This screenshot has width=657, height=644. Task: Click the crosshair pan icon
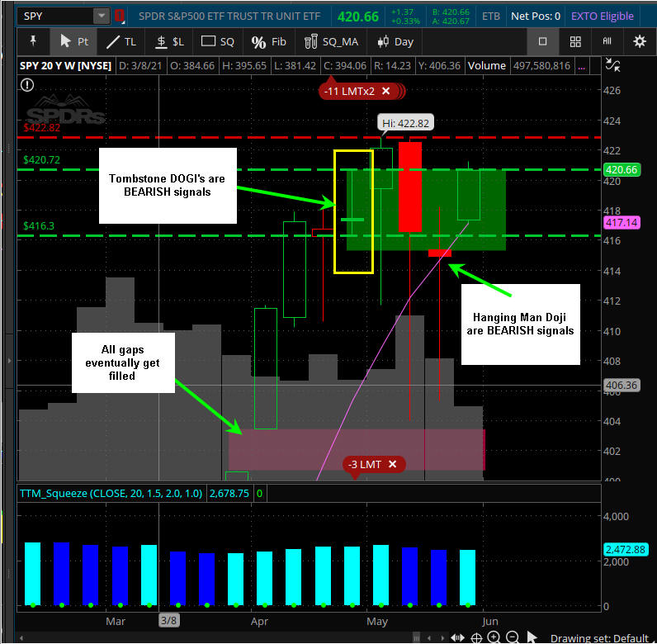[x=476, y=637]
